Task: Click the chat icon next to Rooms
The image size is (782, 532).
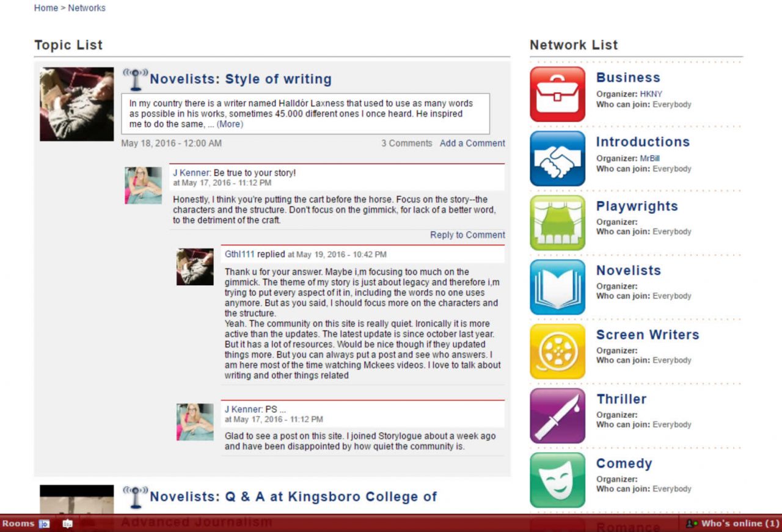Action: coord(67,523)
